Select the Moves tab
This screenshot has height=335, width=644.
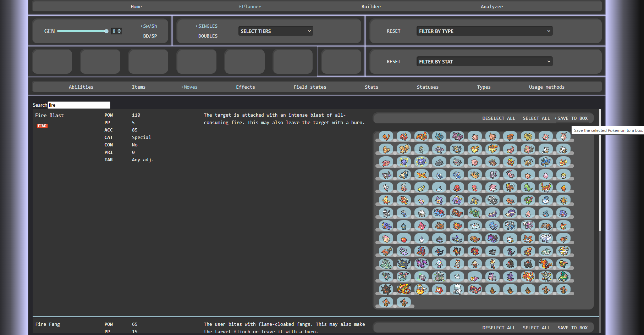190,87
